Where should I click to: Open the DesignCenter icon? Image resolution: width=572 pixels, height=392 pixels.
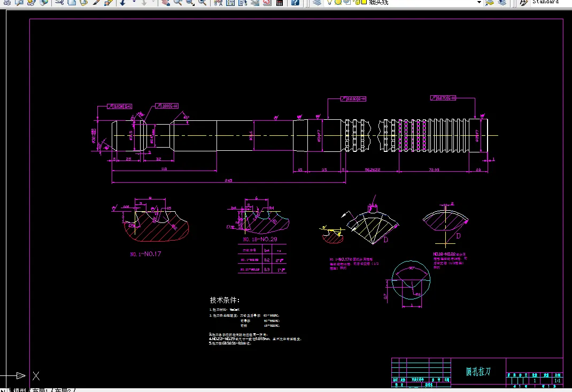pos(230,2)
